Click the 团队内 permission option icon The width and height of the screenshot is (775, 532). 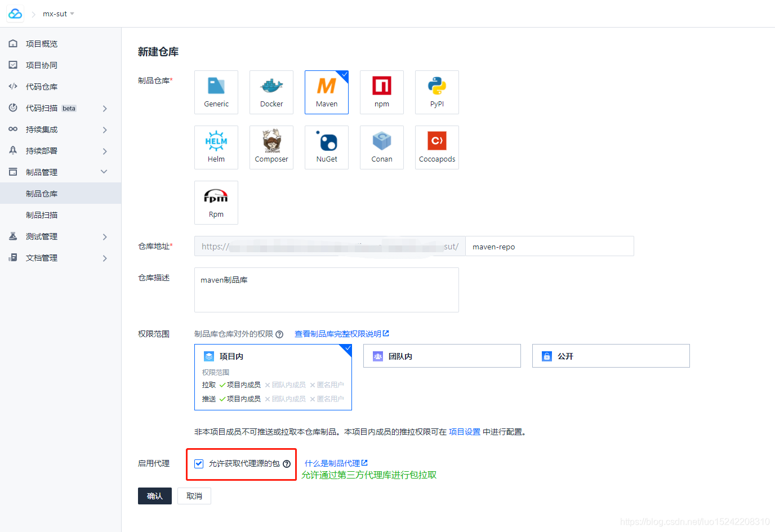[378, 356]
